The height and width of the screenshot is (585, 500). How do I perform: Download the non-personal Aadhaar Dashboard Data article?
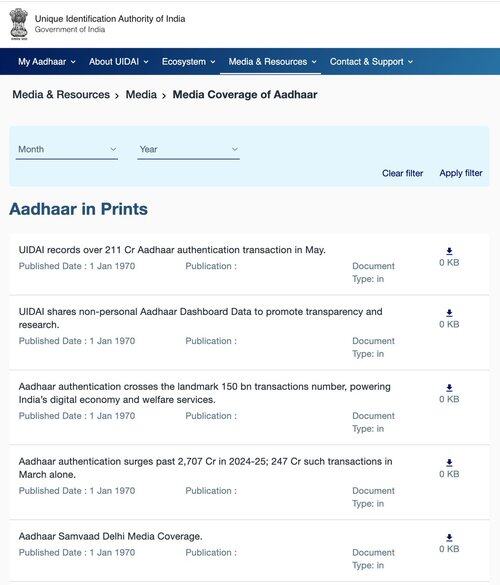click(x=449, y=313)
